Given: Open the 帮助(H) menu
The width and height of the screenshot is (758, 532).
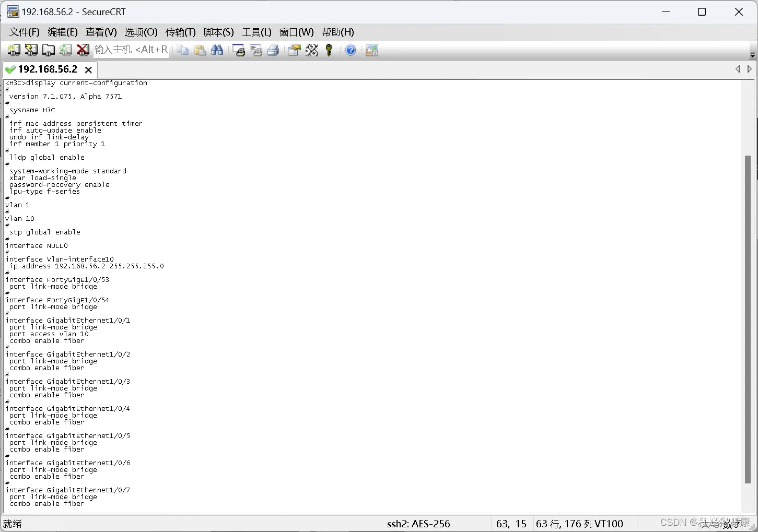Looking at the screenshot, I should tap(337, 32).
